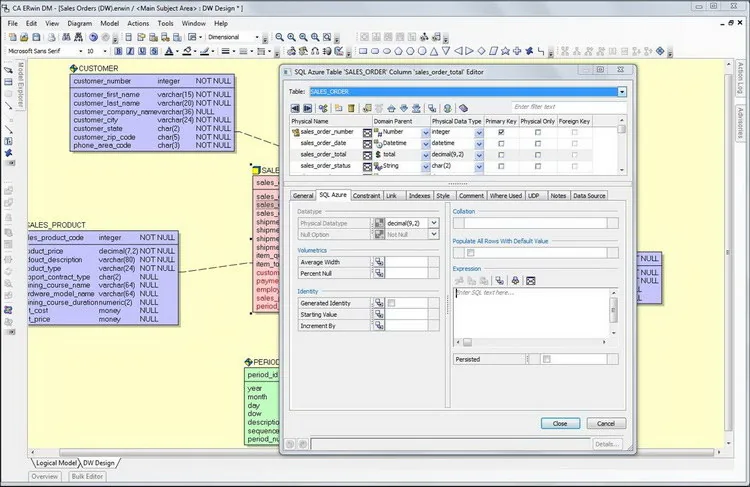Open the font color A swatch button
The height and width of the screenshot is (487, 750).
pos(169,51)
